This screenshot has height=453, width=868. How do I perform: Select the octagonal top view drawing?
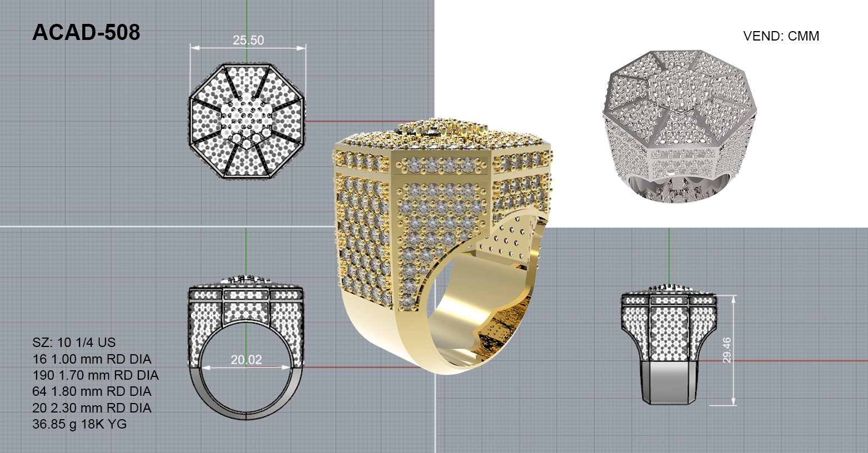(x=247, y=121)
